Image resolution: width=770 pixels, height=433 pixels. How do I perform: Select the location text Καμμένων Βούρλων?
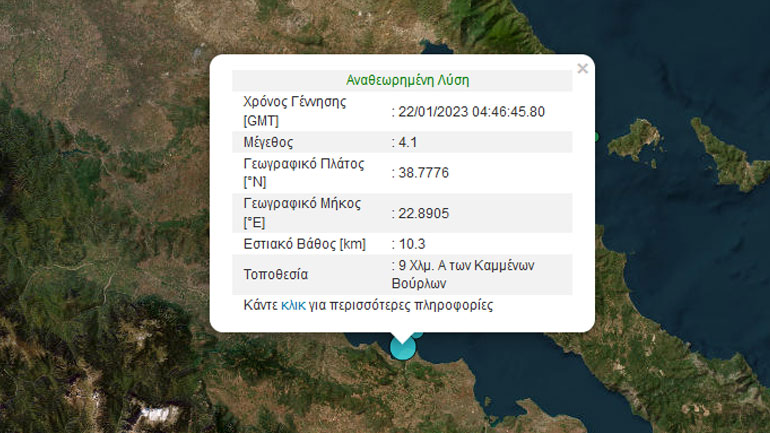click(x=463, y=274)
